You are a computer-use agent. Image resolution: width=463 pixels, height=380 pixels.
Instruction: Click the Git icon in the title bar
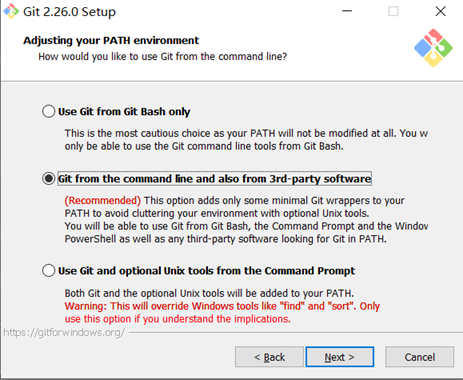(x=11, y=11)
